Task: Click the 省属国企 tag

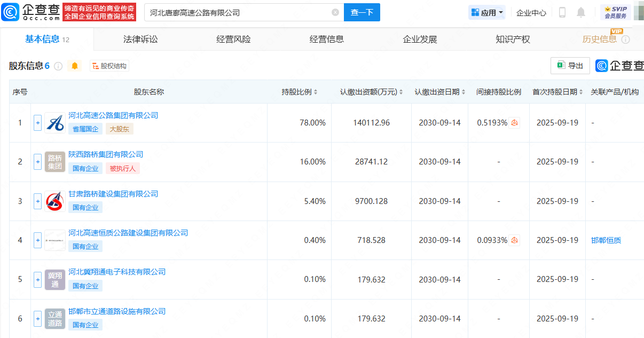Action: pyautogui.click(x=85, y=129)
